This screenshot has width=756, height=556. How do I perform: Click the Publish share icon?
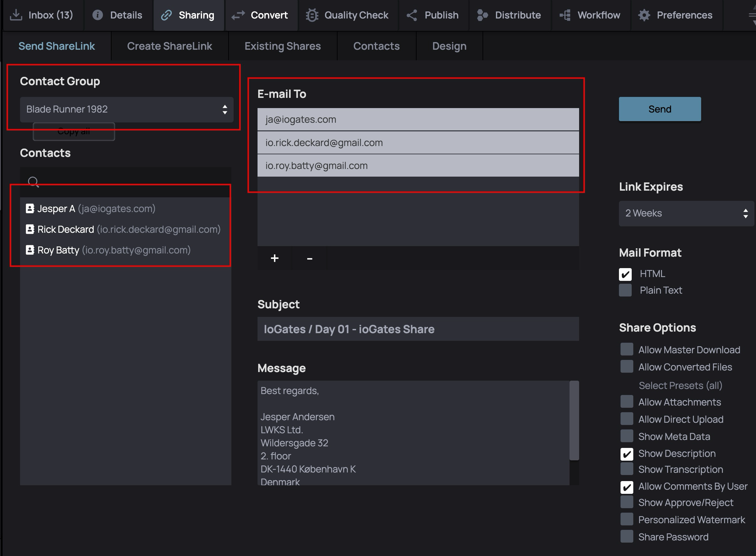[412, 15]
